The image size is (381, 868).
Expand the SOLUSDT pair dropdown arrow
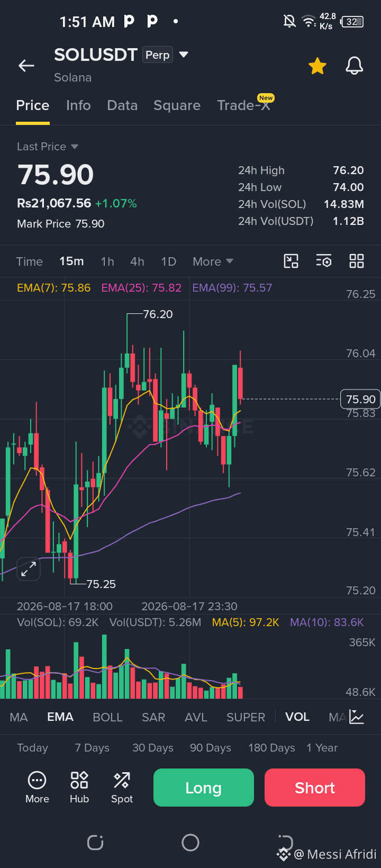tap(184, 55)
